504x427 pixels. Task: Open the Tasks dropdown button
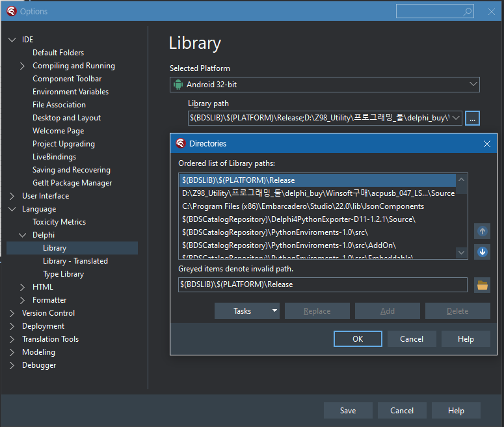point(247,311)
